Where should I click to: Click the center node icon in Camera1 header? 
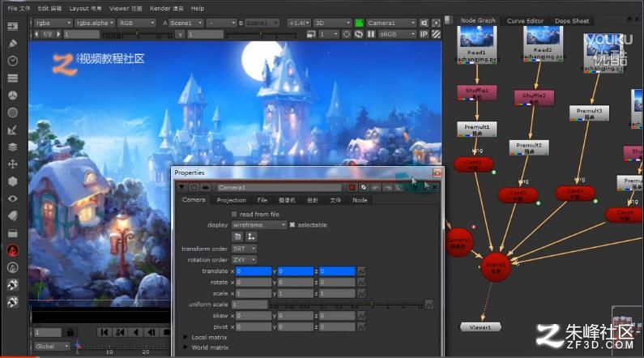[x=194, y=188]
